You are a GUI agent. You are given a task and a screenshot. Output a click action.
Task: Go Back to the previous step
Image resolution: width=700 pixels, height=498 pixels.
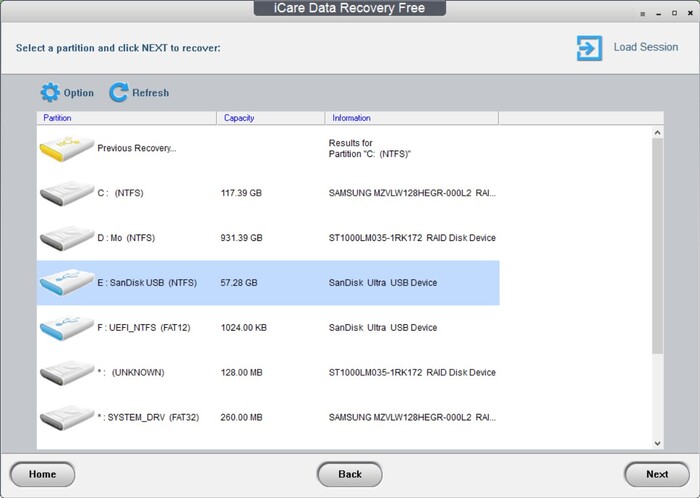[350, 474]
